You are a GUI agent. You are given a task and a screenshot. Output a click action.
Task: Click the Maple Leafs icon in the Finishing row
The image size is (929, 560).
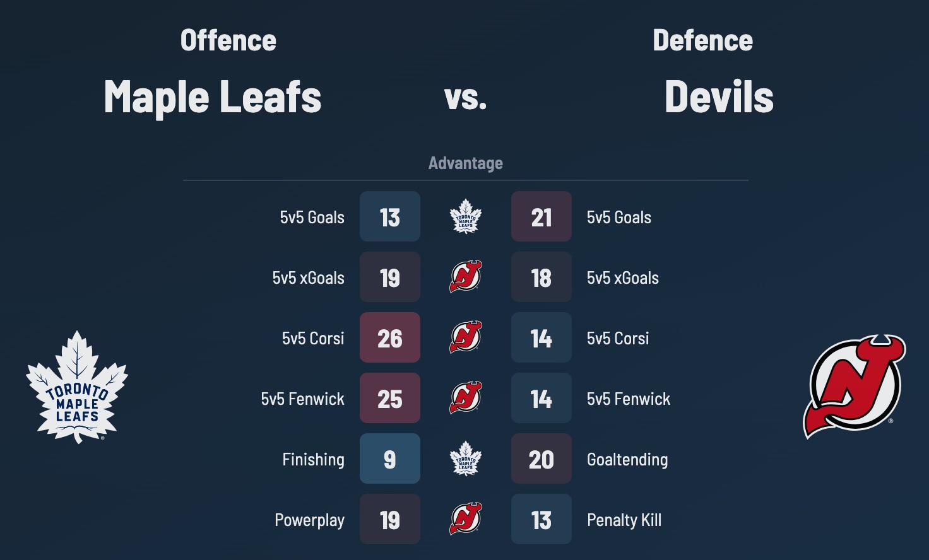(466, 458)
